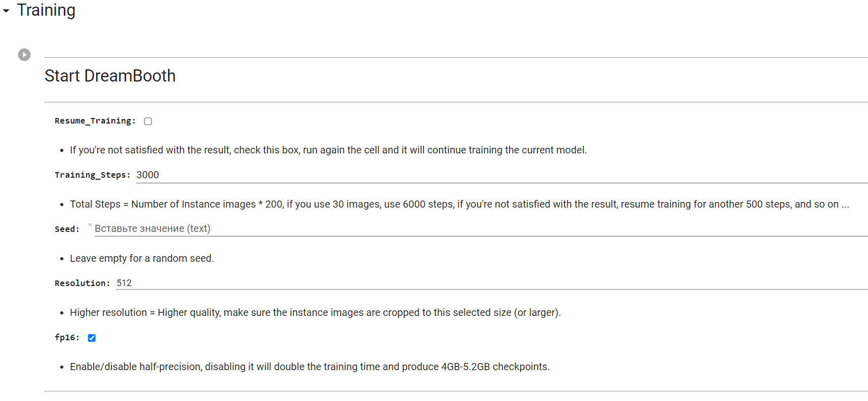Click the fp16 label
The width and height of the screenshot is (868, 401).
[67, 338]
